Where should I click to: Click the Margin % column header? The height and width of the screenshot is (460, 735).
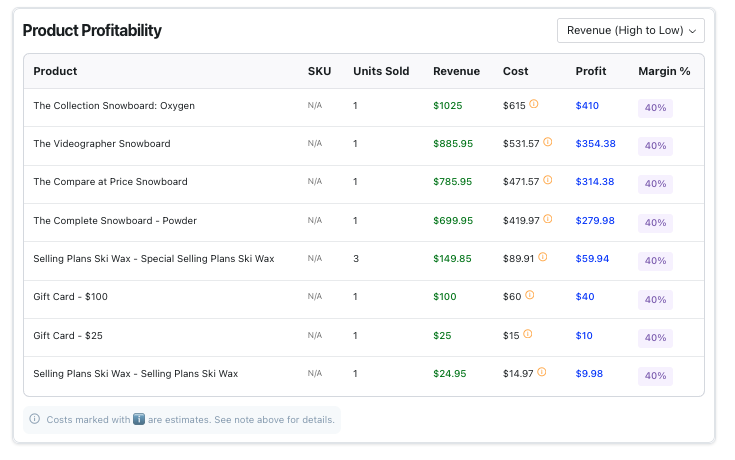[x=664, y=71]
